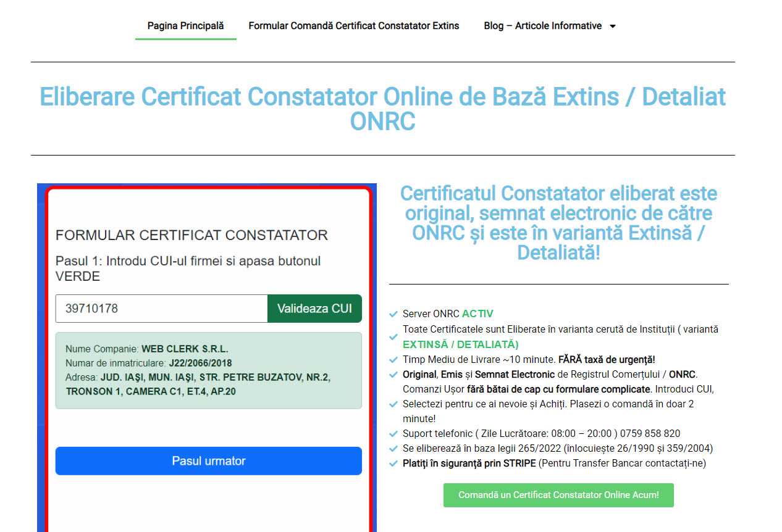
Task: Click the checkmark beside legii 265/2022 line
Action: pos(393,448)
